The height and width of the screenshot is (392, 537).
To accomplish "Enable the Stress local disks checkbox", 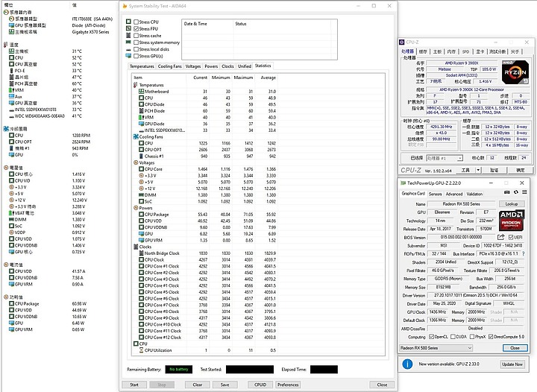I will (136, 49).
